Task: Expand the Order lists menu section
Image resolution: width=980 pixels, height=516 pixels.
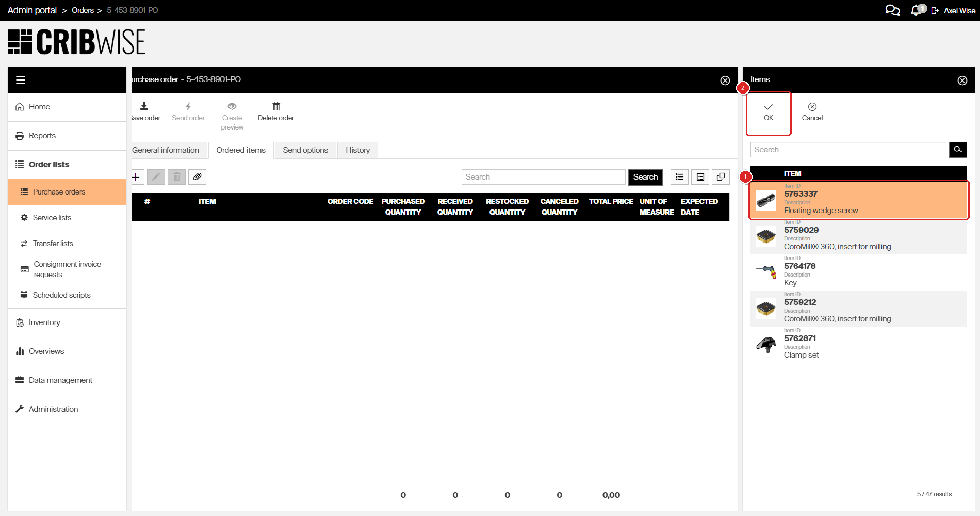Action: tap(49, 165)
